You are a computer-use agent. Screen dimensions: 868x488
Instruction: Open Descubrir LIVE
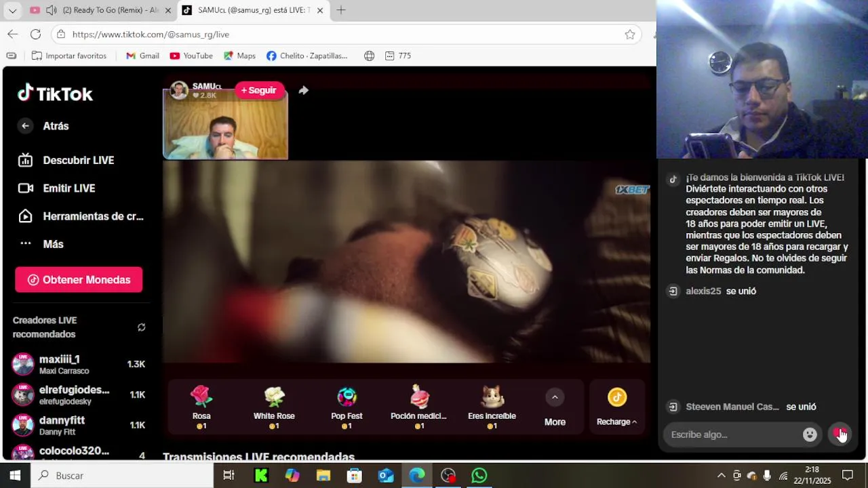[x=66, y=160]
